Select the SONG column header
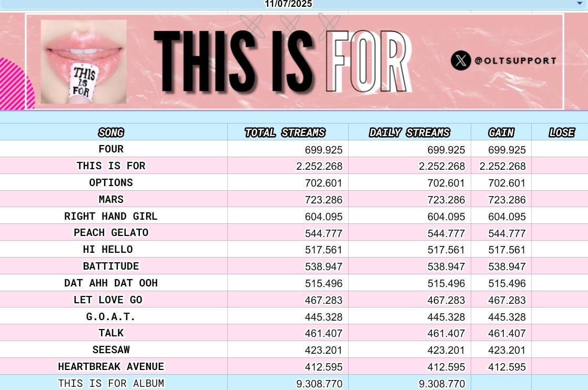 pyautogui.click(x=111, y=132)
